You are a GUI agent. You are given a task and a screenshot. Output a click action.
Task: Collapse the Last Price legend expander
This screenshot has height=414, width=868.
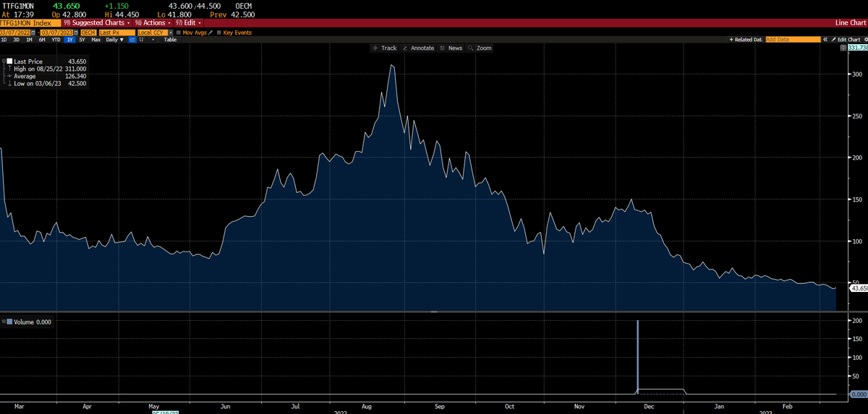[4, 61]
